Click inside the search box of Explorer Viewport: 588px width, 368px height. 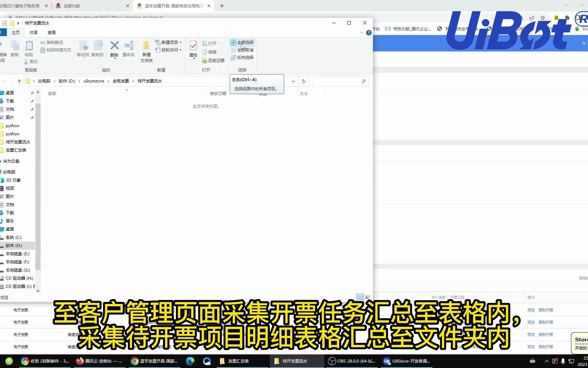[340, 81]
